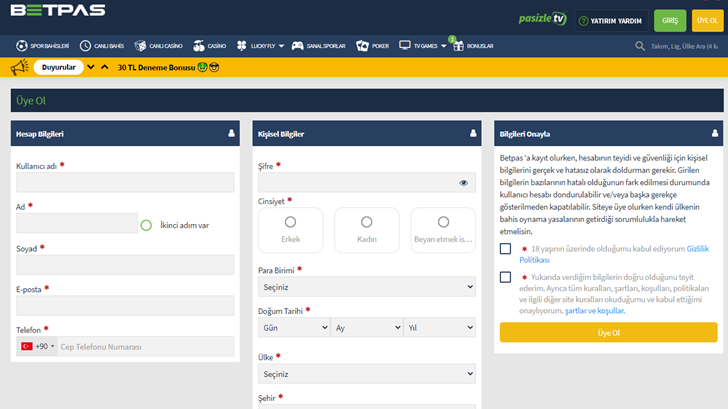Viewport: 728px width, 409px height.
Task: Click the Duyurular button
Action: tap(58, 67)
